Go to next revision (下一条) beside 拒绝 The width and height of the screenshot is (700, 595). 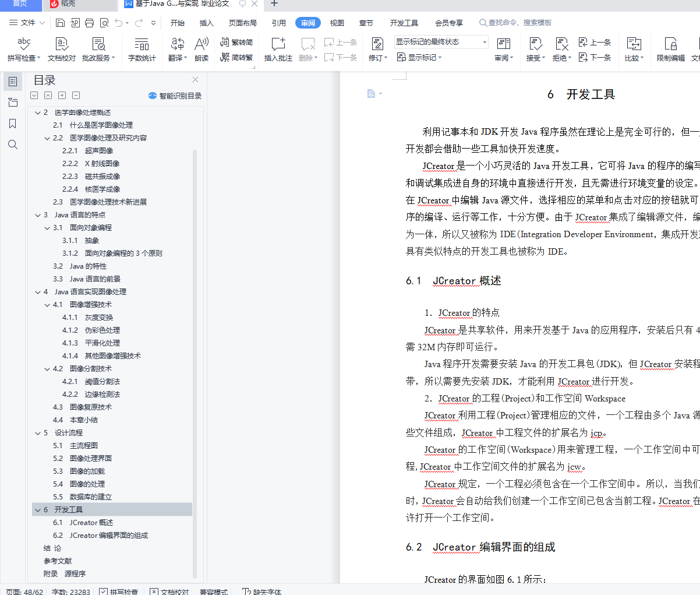[x=595, y=57]
